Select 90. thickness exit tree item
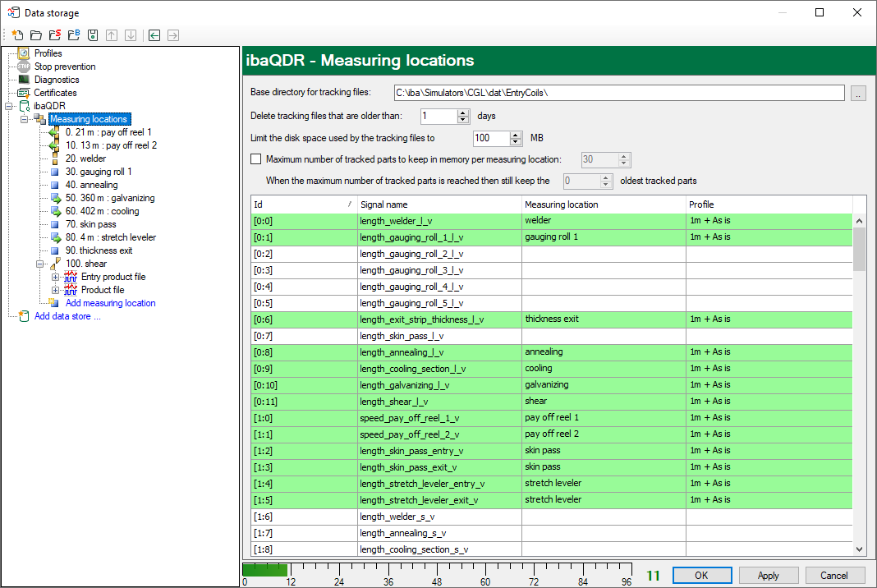The width and height of the screenshot is (877, 588). [99, 250]
